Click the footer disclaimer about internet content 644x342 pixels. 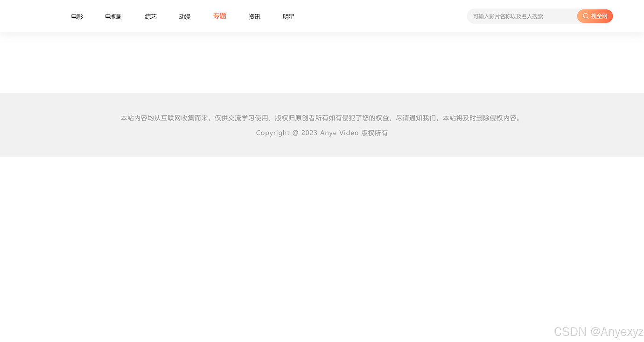pos(322,118)
